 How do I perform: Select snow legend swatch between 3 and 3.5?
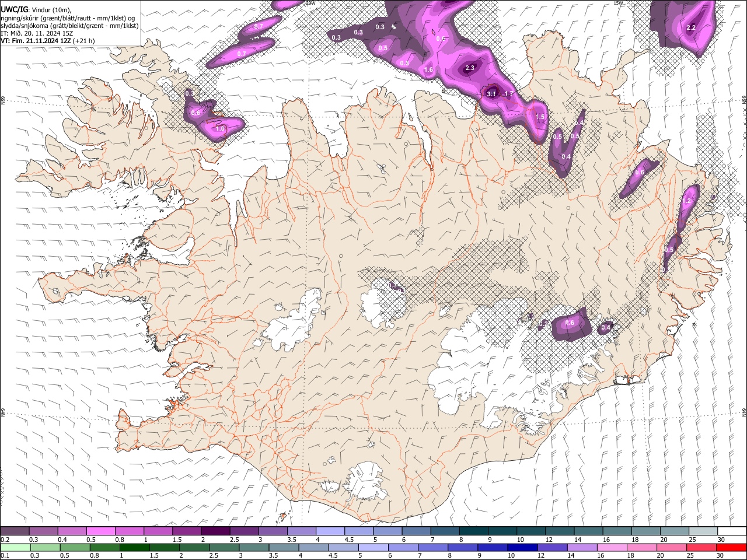pos(273,531)
